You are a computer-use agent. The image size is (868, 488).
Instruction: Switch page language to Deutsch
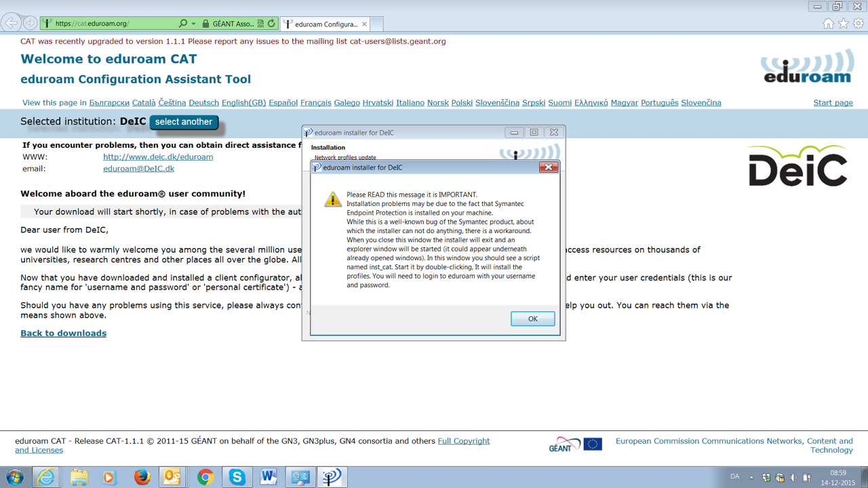(203, 103)
